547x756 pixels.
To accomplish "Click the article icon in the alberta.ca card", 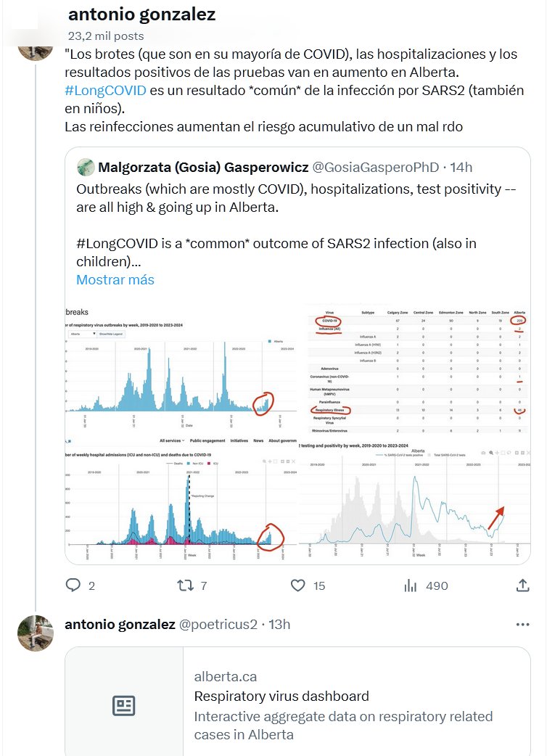I will (x=124, y=705).
